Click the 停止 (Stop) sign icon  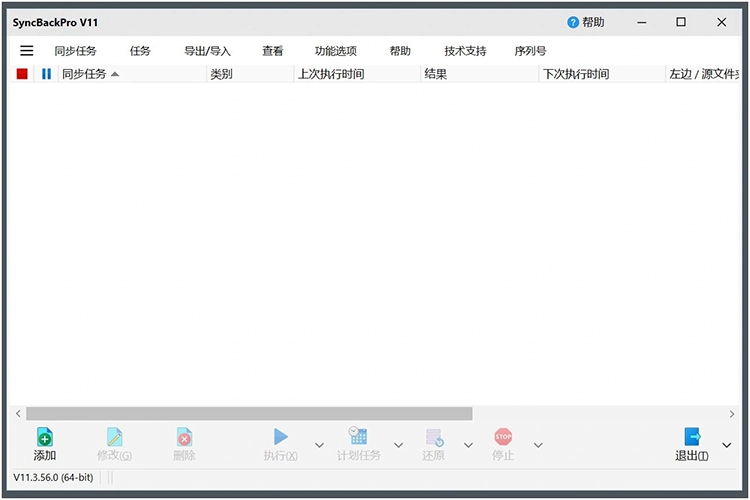503,437
